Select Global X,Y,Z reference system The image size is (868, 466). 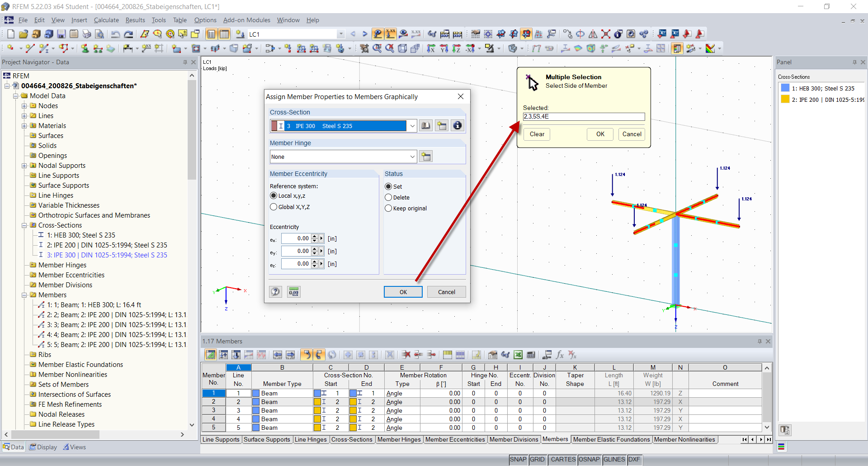point(274,207)
